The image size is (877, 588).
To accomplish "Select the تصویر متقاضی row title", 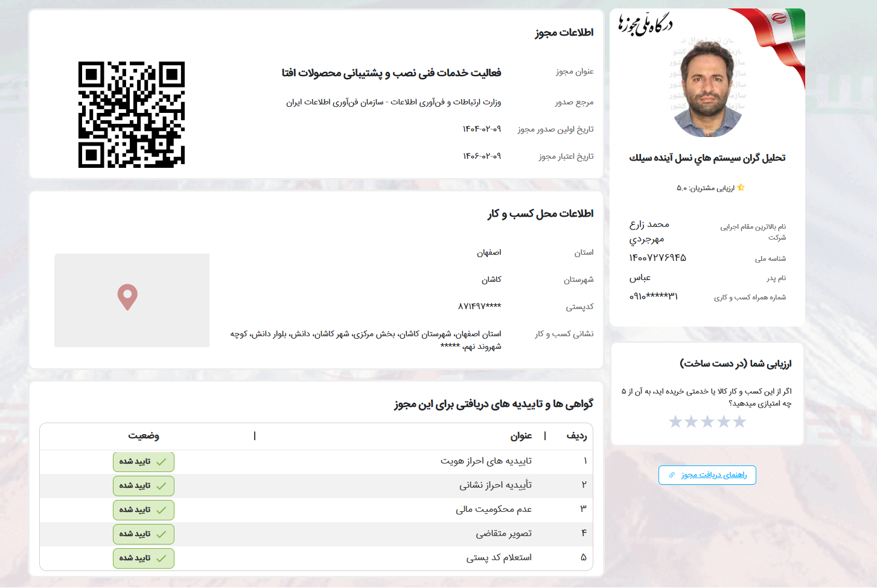I will 503,534.
